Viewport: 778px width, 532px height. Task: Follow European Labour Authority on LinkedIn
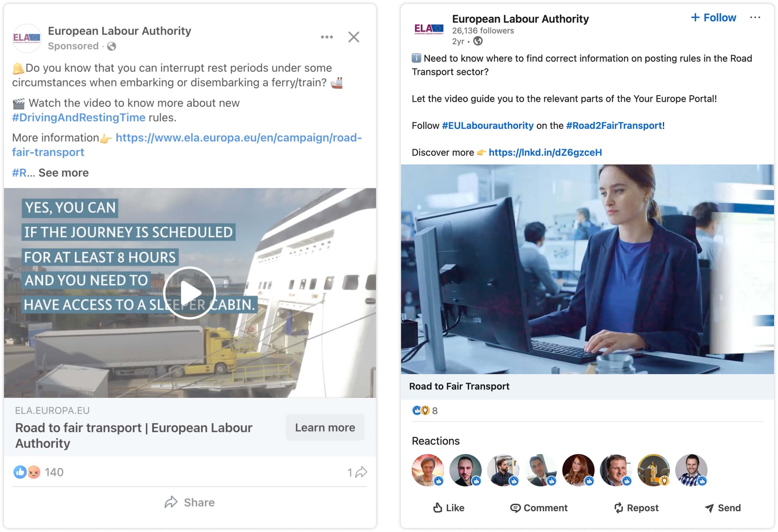pyautogui.click(x=713, y=17)
